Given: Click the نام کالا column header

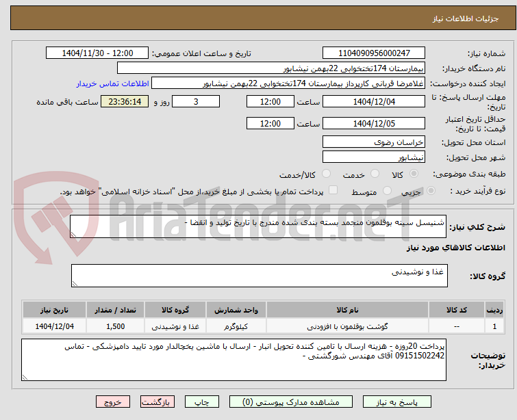Looking at the screenshot, I should (x=348, y=310).
